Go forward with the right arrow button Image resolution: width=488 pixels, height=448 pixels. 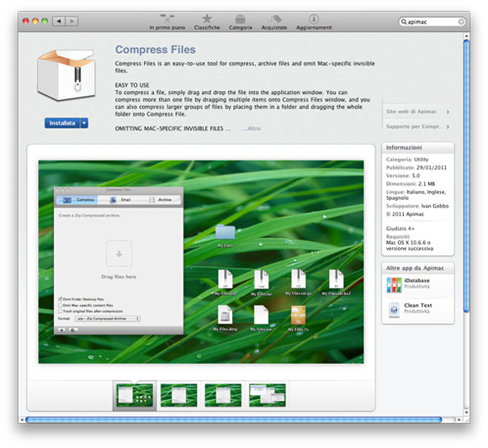72,21
